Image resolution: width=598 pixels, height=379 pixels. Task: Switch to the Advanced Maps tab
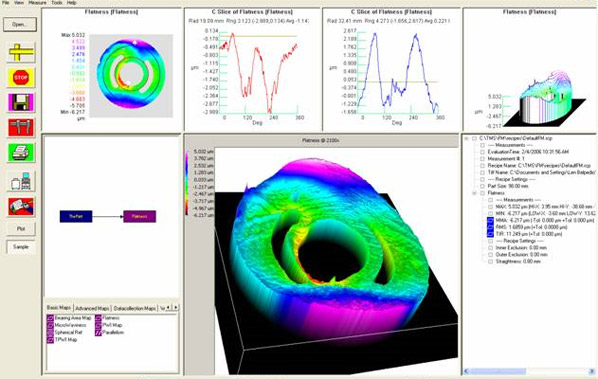tap(92, 308)
